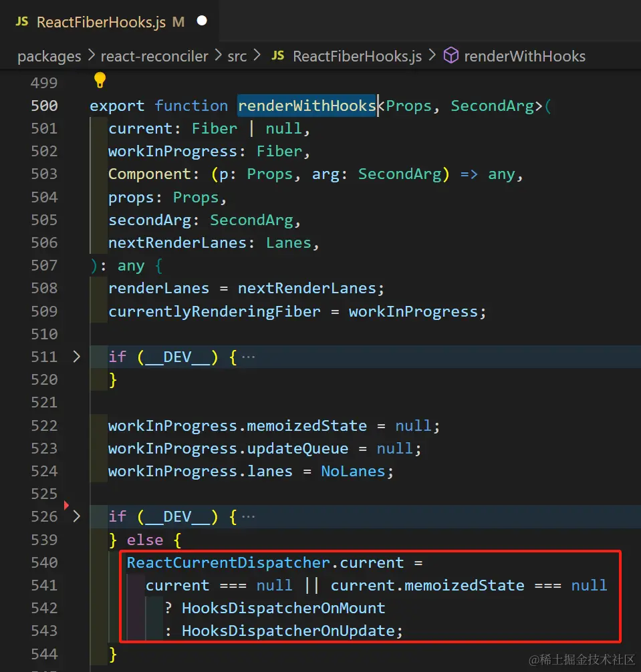The width and height of the screenshot is (641, 672).
Task: Expand folded block at line 511
Action: [x=76, y=357]
